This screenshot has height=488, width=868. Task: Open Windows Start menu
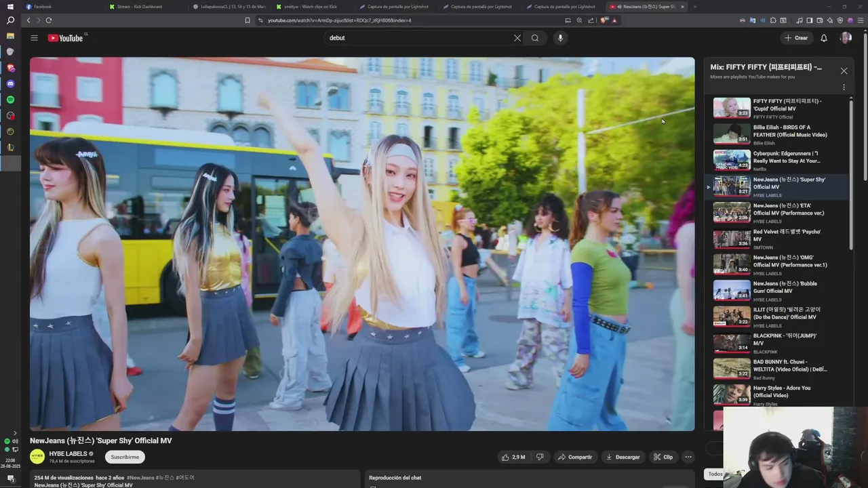click(x=10, y=7)
